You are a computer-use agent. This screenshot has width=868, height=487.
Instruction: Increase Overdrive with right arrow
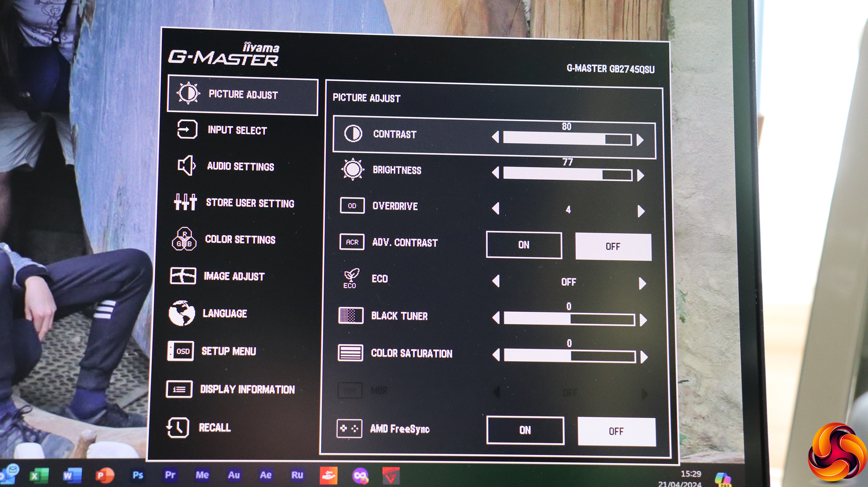coord(641,211)
